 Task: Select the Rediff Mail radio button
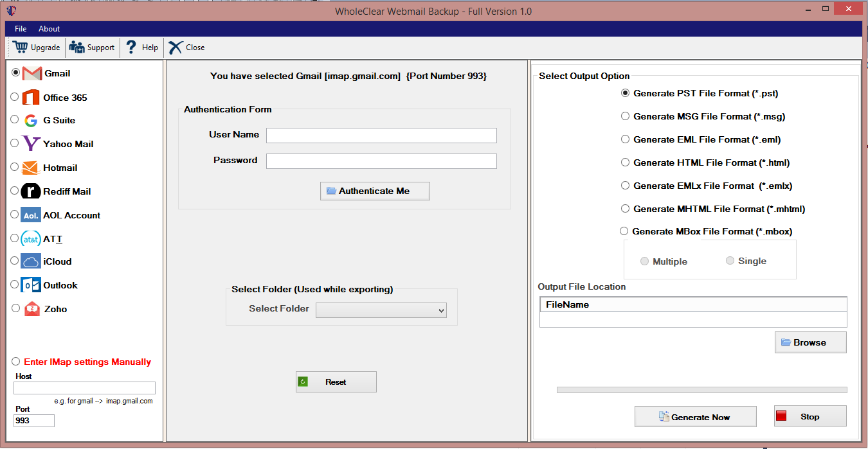15,191
